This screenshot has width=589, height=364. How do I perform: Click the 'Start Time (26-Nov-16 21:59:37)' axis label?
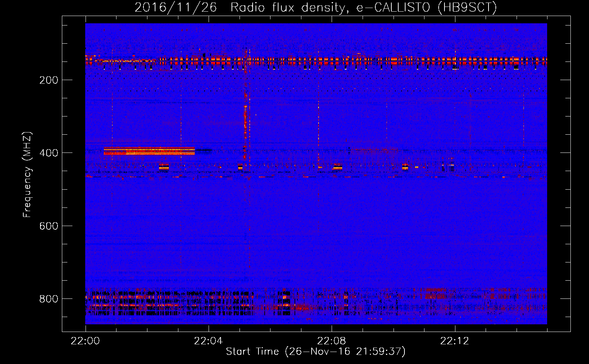pyautogui.click(x=316, y=352)
